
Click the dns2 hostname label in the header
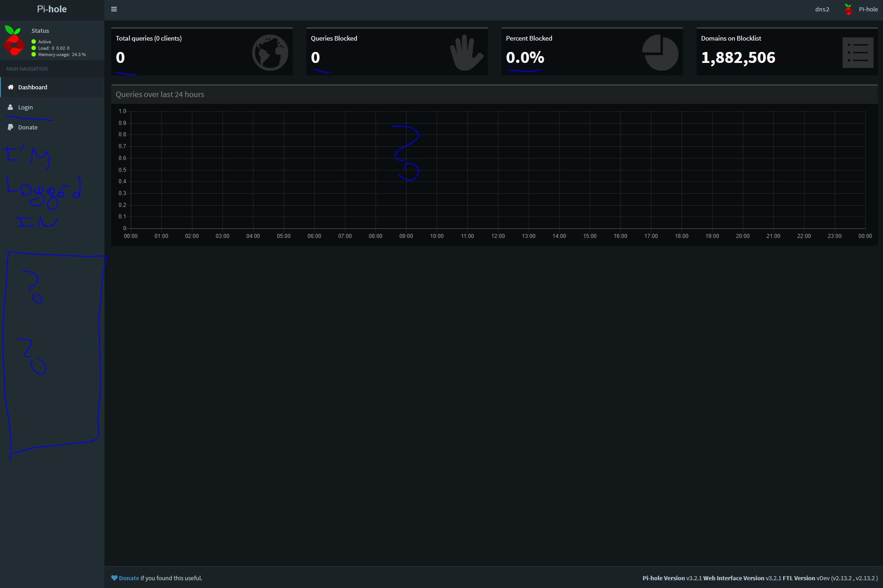[x=822, y=9]
